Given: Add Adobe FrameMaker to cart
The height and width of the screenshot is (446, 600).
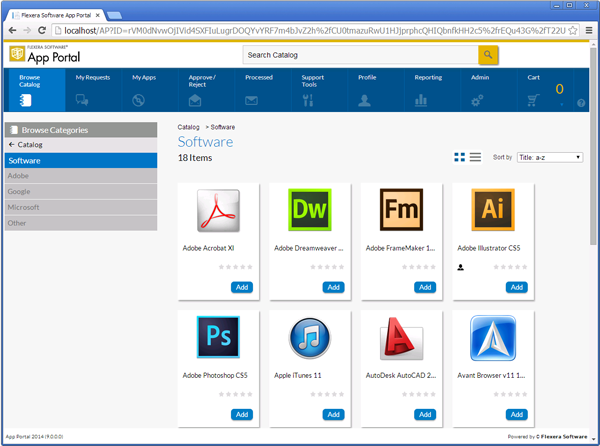Looking at the screenshot, I should (425, 287).
